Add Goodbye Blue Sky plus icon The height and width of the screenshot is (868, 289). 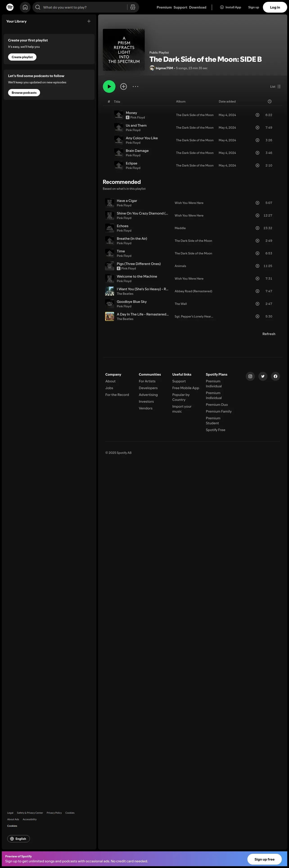point(257,304)
